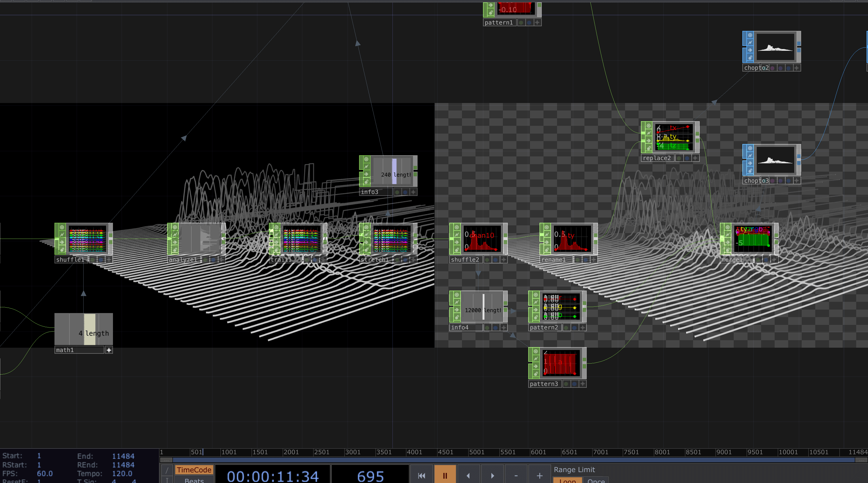Toggle the lock flag on shuffle2 node
This screenshot has width=868, height=483.
[456, 250]
